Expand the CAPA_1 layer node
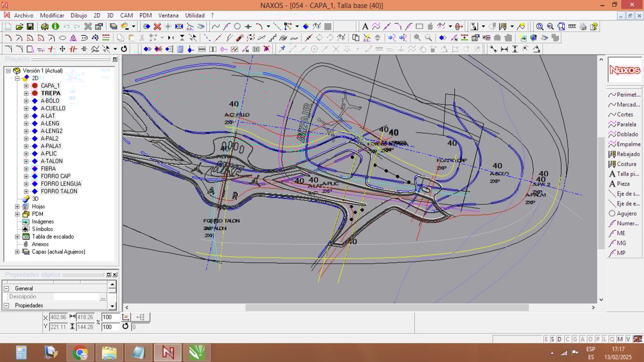This screenshot has height=362, width=644. click(26, 86)
